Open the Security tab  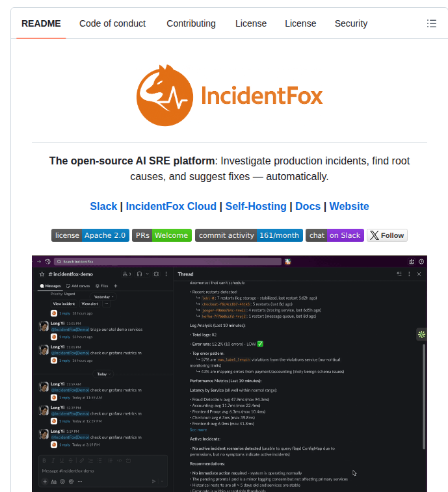pyautogui.click(x=351, y=23)
